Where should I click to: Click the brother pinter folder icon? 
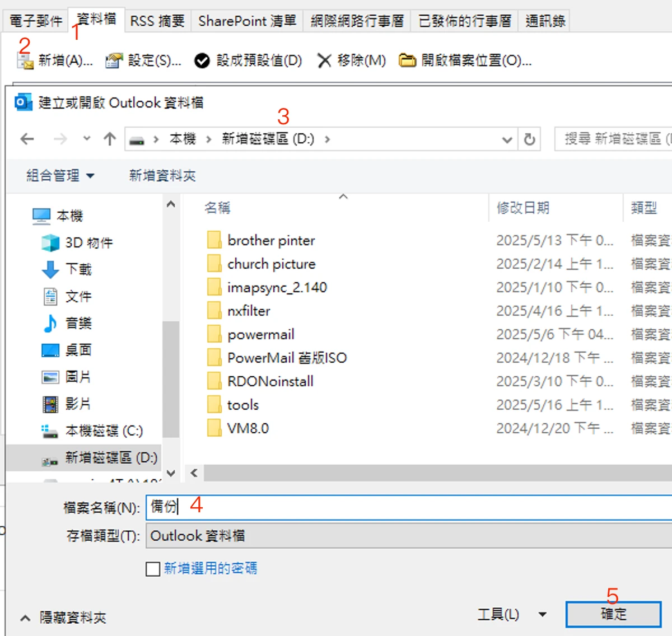(x=214, y=240)
